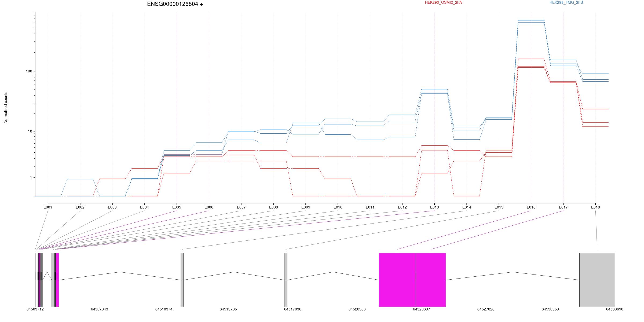Click exon label E015

[x=499, y=207]
